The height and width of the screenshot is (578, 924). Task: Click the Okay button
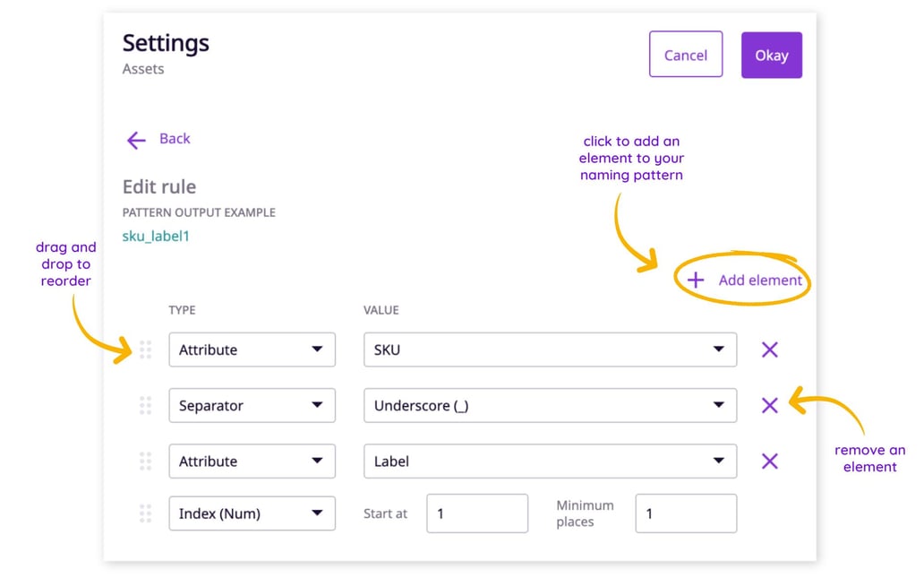click(x=771, y=55)
